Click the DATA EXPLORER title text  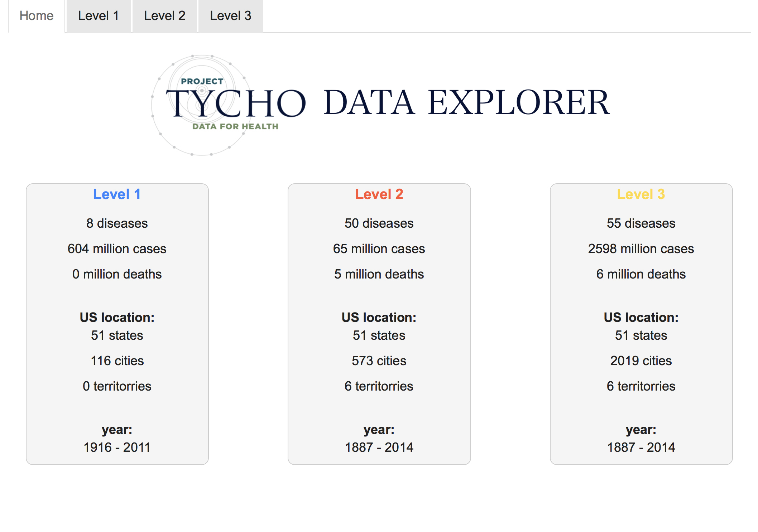pos(466,103)
